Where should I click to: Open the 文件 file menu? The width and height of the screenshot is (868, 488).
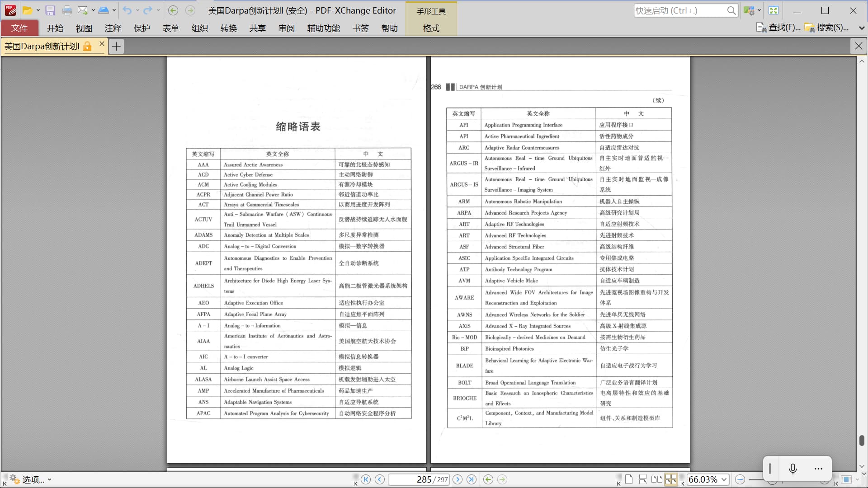coord(19,28)
